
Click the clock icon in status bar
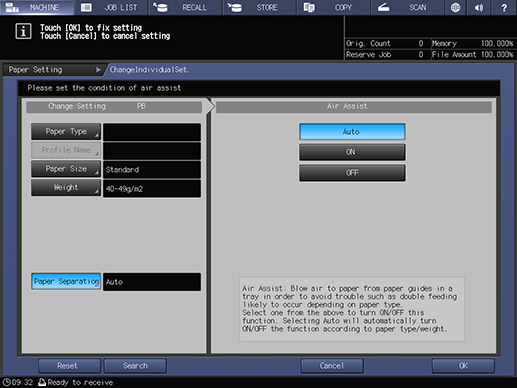click(x=6, y=382)
